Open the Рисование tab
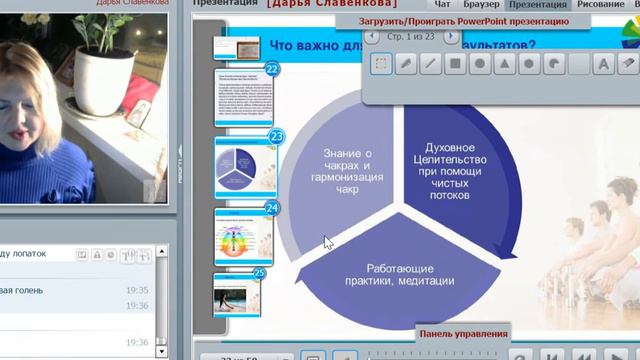 [600, 4]
